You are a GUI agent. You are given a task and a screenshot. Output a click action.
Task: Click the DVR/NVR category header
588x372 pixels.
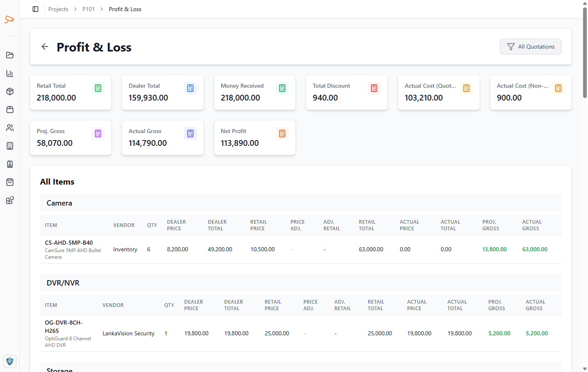tap(301, 283)
